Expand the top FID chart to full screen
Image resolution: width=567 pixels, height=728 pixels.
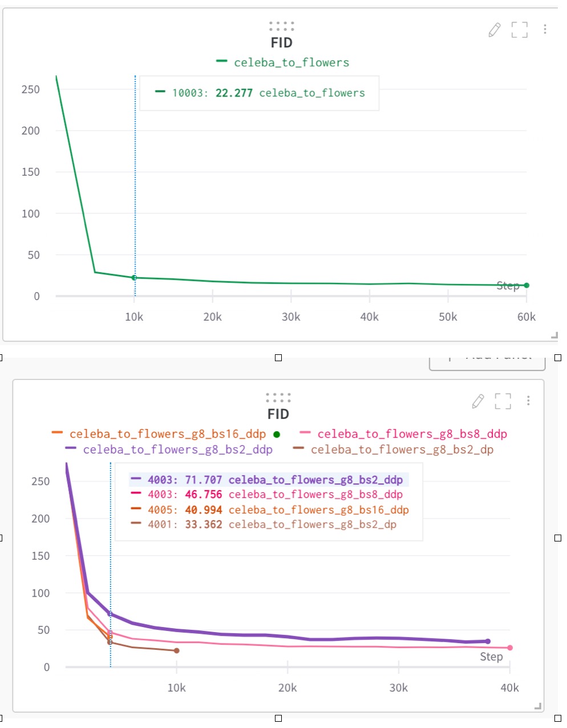(519, 30)
